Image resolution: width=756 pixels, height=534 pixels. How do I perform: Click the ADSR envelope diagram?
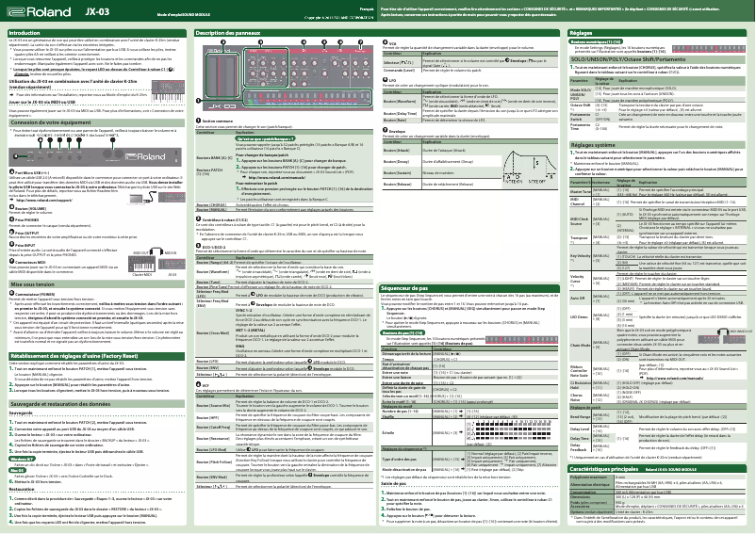[x=531, y=168]
